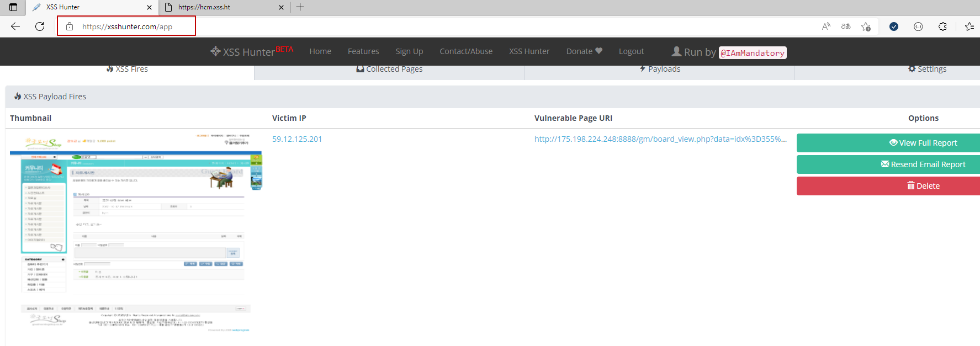Click the Thumbnail column header
980x346 pixels.
tap(30, 118)
